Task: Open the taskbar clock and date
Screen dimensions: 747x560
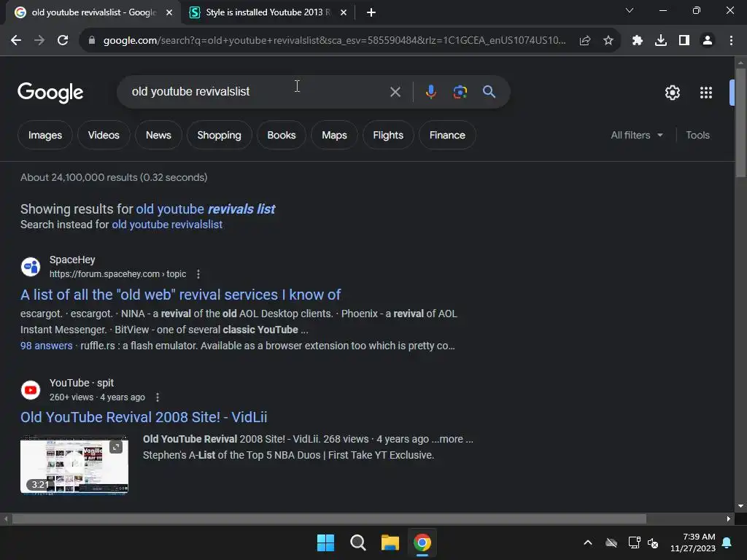Action: click(x=693, y=542)
